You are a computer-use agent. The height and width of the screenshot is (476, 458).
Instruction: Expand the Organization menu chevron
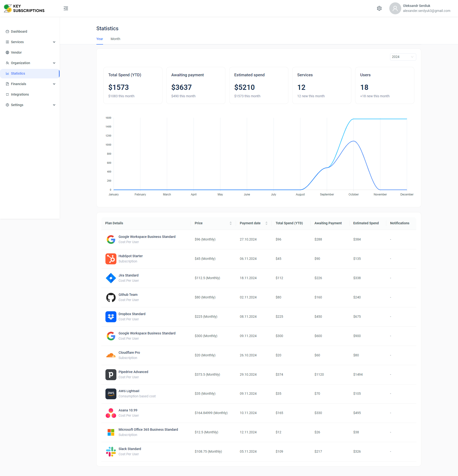tap(54, 63)
